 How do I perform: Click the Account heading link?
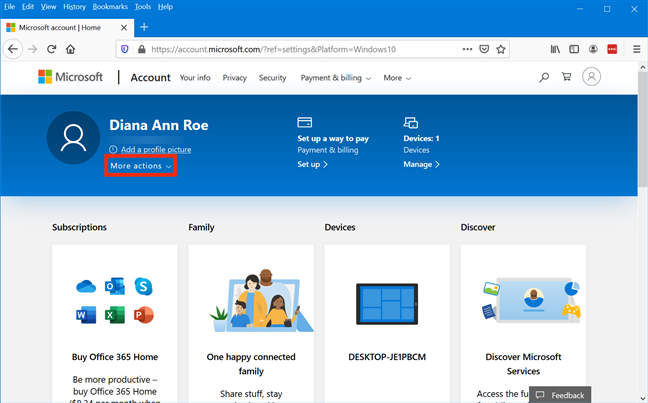coord(150,77)
